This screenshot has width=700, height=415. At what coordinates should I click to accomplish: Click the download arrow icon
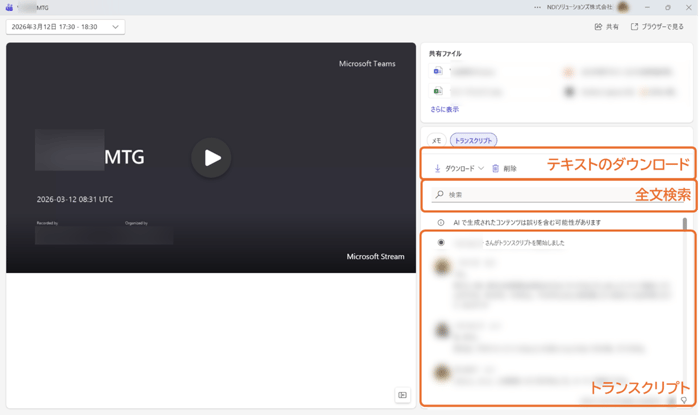[x=438, y=168]
